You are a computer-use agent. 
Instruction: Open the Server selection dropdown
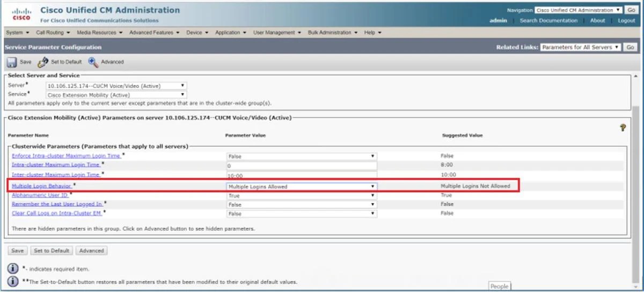(116, 86)
